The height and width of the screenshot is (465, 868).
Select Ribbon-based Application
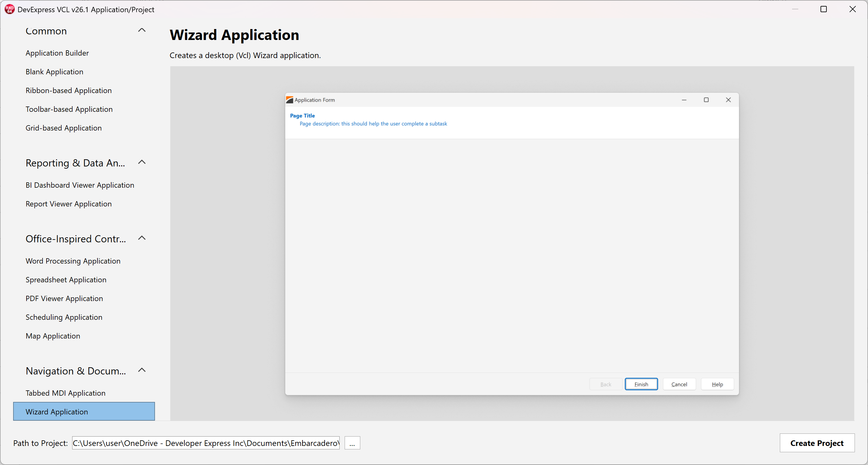pyautogui.click(x=68, y=91)
